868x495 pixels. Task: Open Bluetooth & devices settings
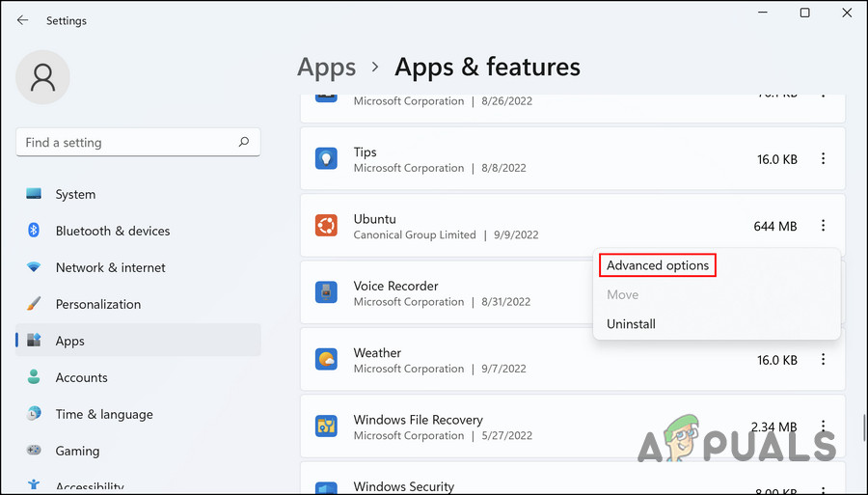click(112, 231)
